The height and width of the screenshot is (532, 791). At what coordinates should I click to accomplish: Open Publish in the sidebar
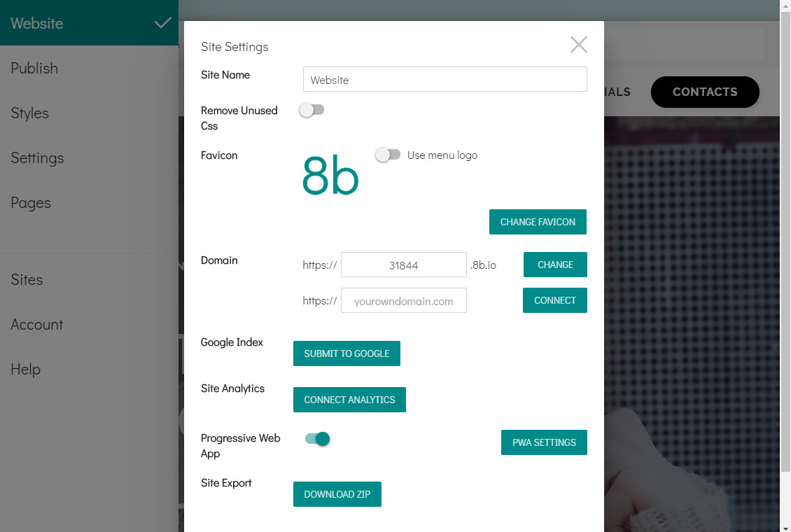coord(34,68)
